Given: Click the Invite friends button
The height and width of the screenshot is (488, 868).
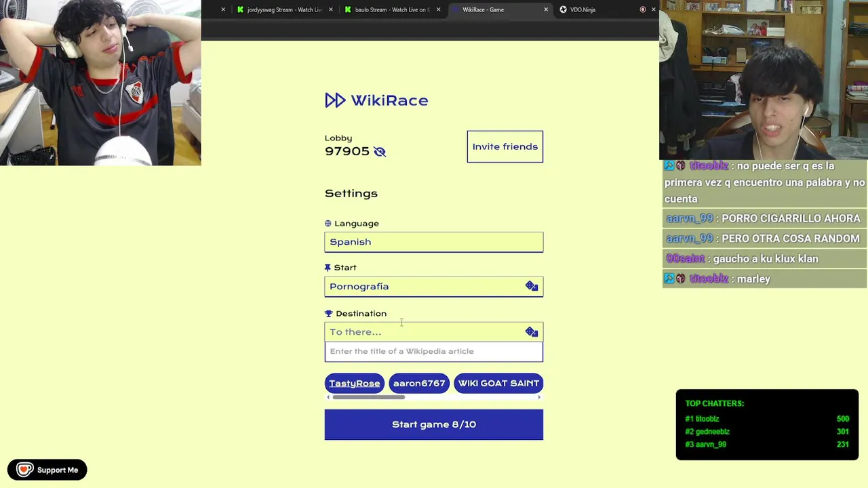Looking at the screenshot, I should 505,146.
